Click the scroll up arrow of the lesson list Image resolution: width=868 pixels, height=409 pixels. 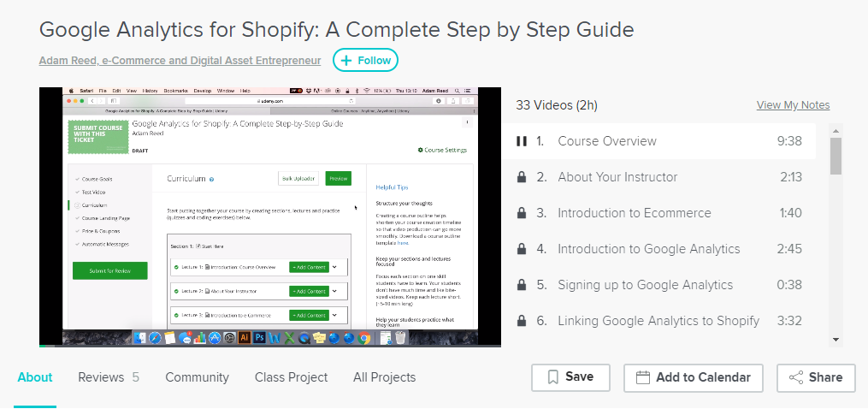pos(836,131)
